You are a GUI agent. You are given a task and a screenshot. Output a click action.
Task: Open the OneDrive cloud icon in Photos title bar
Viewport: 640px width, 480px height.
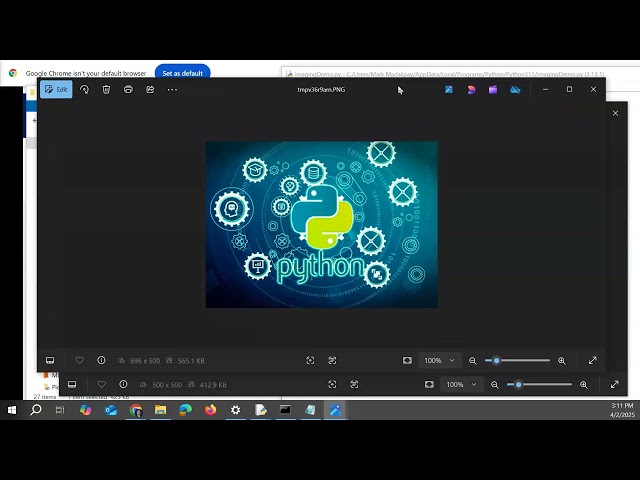tap(515, 89)
